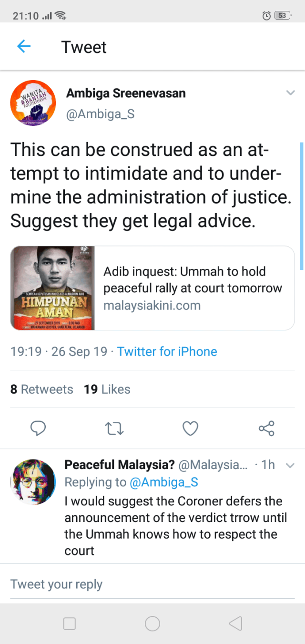This screenshot has height=644, width=305.
Task: Tap the reply speech bubble icon
Action: click(x=38, y=429)
